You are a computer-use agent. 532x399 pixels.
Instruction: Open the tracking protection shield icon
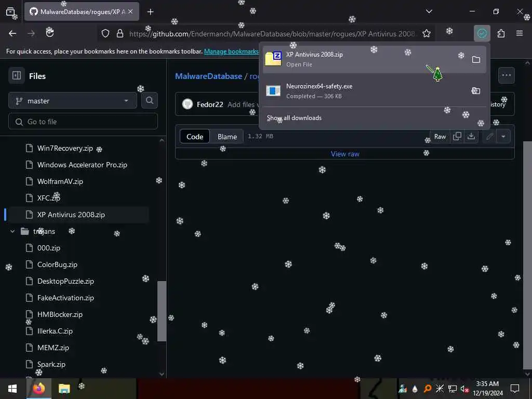105,33
